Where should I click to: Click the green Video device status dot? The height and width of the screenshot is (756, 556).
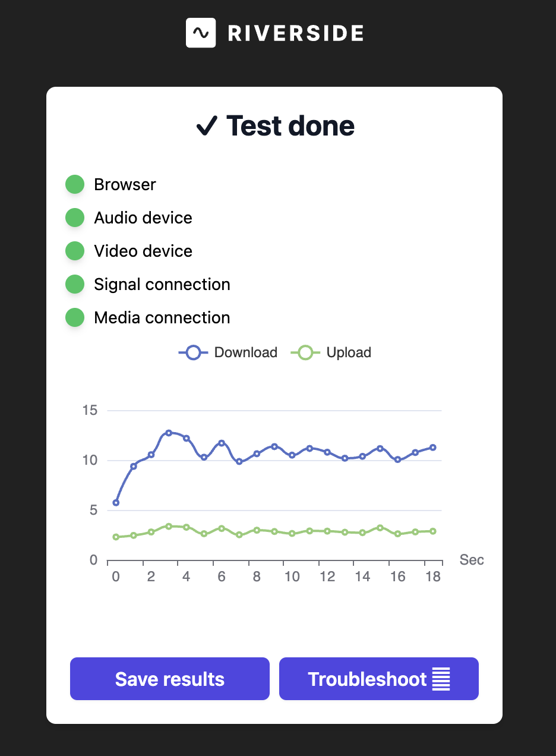75,251
